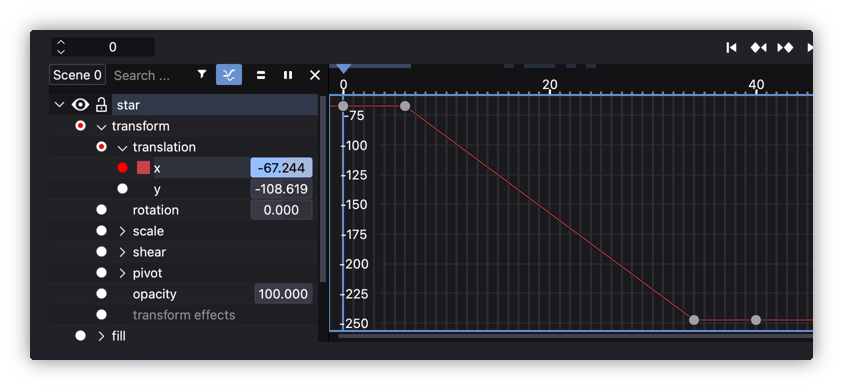843x390 pixels.
Task: Close the timeline panel with the X icon
Action: 315,75
